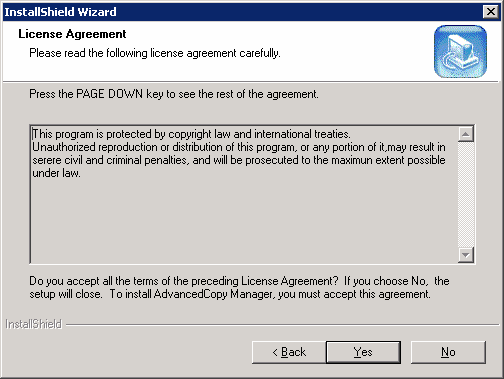Go to the previous step with Back
504x379 pixels.
[x=289, y=352]
